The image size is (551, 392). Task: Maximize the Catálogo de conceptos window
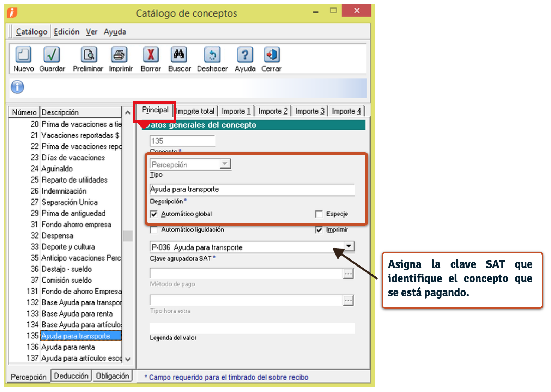pyautogui.click(x=333, y=11)
